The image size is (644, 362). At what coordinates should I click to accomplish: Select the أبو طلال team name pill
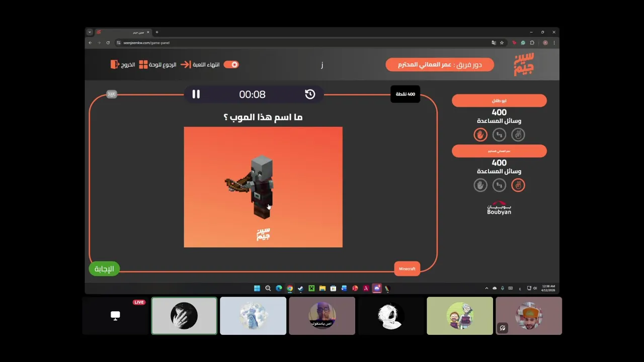499,101
